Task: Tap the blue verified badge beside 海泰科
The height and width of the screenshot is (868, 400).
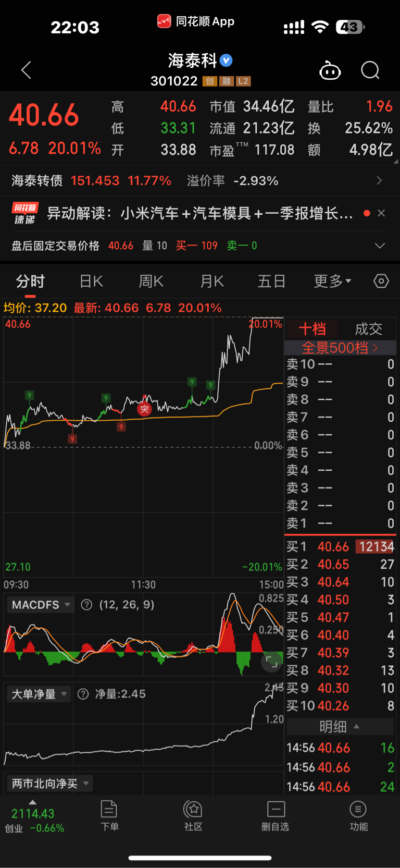Action: pos(226,60)
